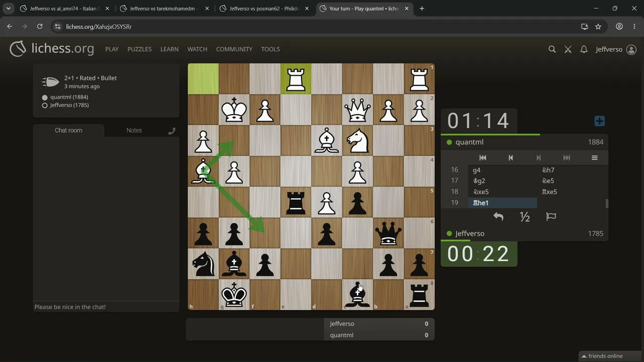
Task: Open the PUZZLES menu
Action: click(139, 49)
